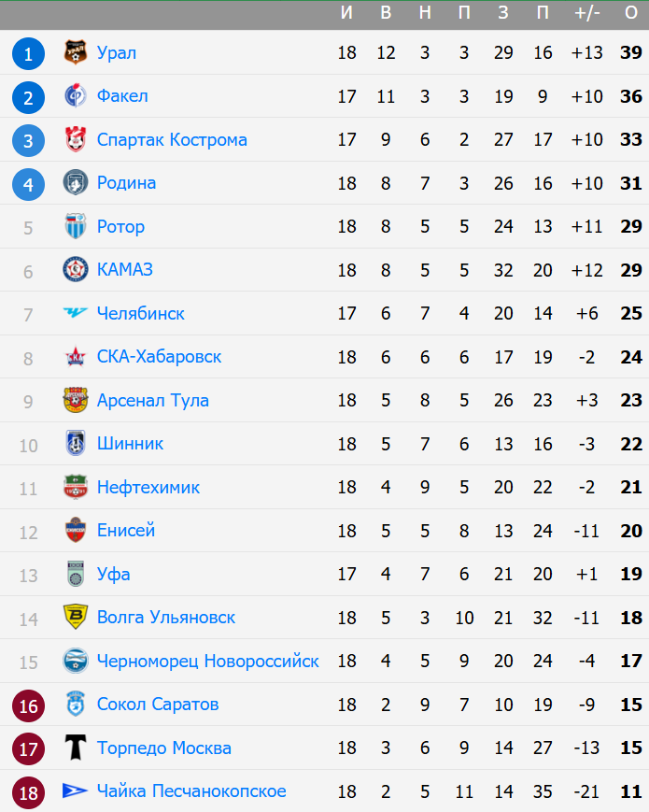The width and height of the screenshot is (649, 812).
Task: Open the Ротор team page link
Action: (x=120, y=226)
